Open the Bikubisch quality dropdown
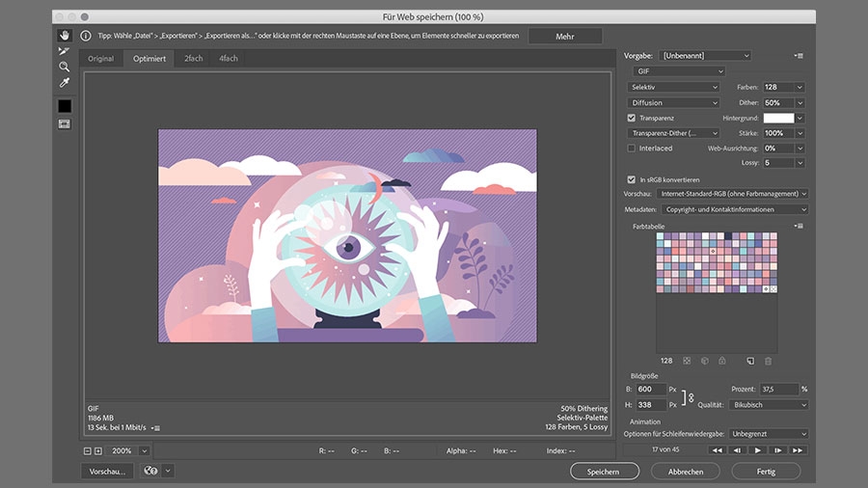Image resolution: width=868 pixels, height=488 pixels. 768,405
